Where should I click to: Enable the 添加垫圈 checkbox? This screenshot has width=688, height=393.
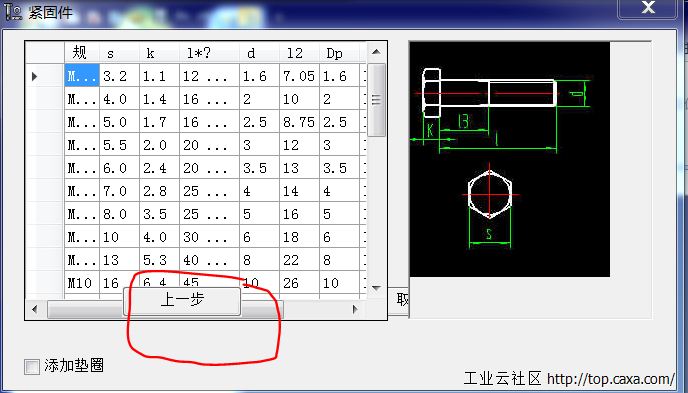pos(32,366)
